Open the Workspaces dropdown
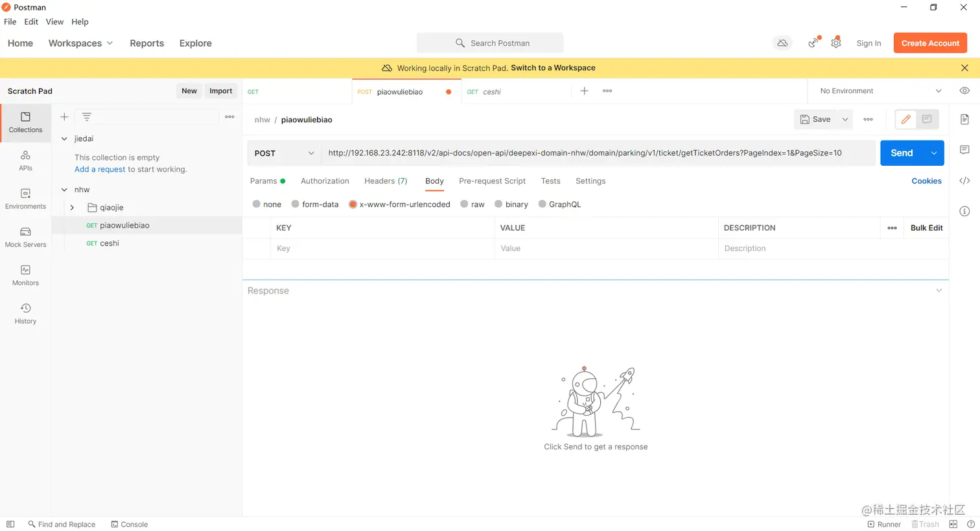 point(80,43)
